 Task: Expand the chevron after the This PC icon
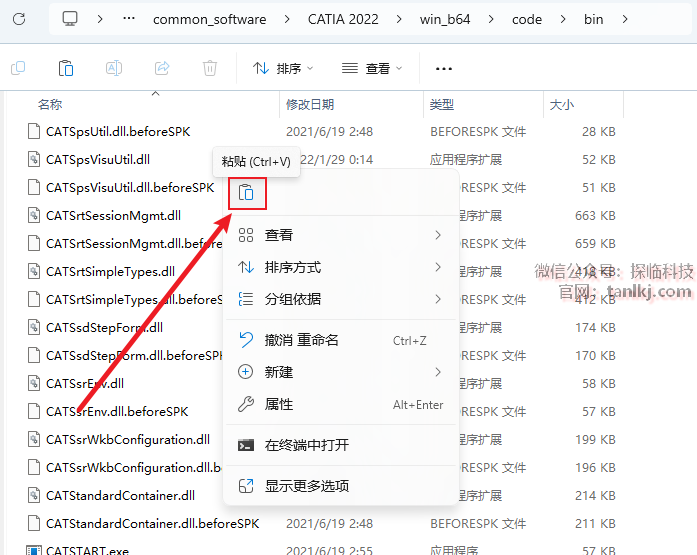pos(100,19)
